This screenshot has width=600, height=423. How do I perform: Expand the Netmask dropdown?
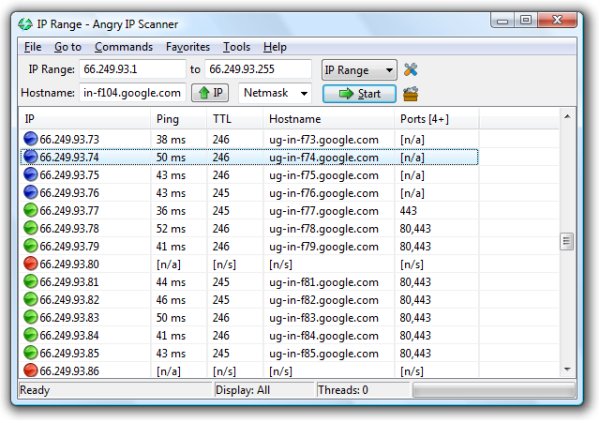point(275,94)
